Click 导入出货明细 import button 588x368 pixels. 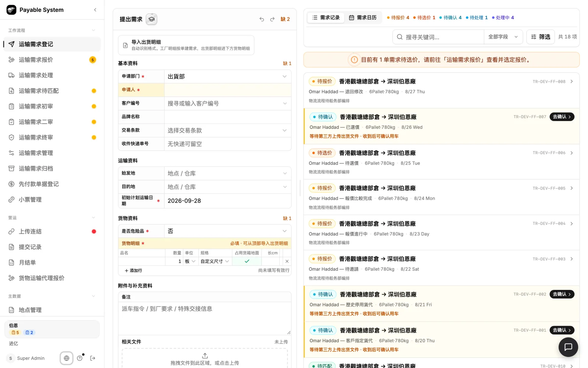tap(186, 45)
